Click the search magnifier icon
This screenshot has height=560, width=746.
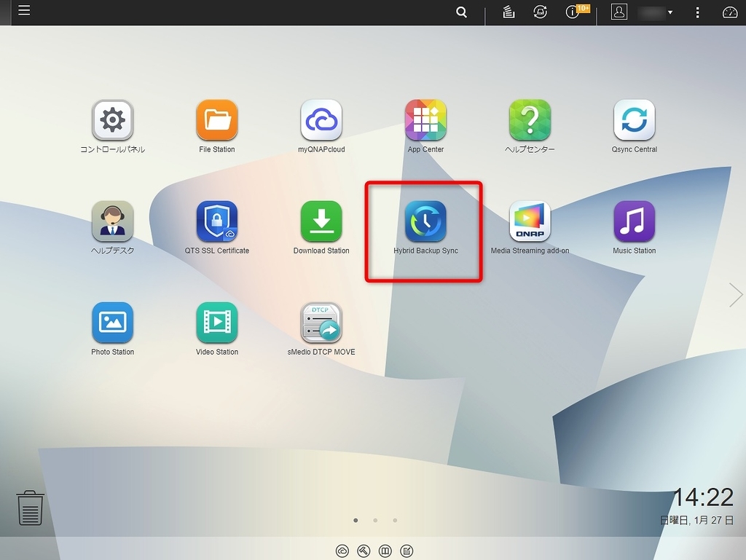coord(461,12)
